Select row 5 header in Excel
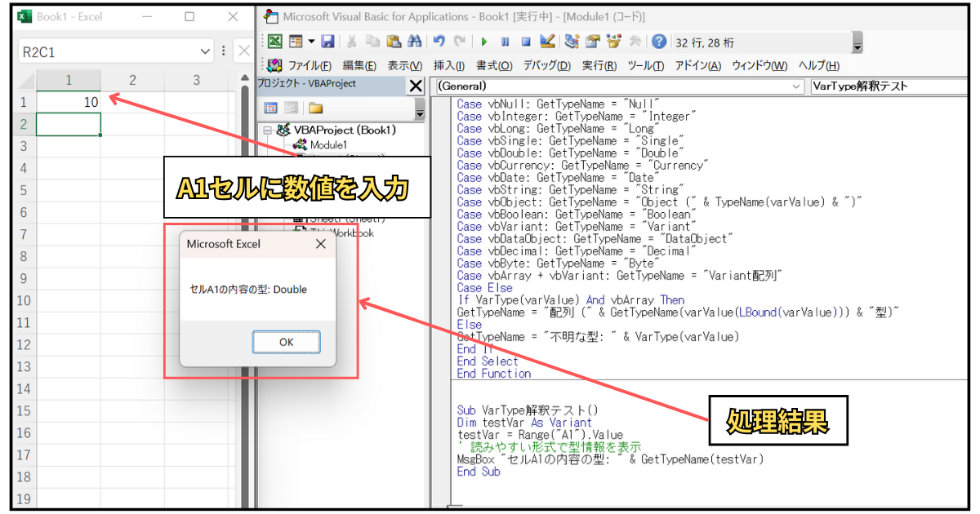This screenshot has width=980, height=514. 24,190
